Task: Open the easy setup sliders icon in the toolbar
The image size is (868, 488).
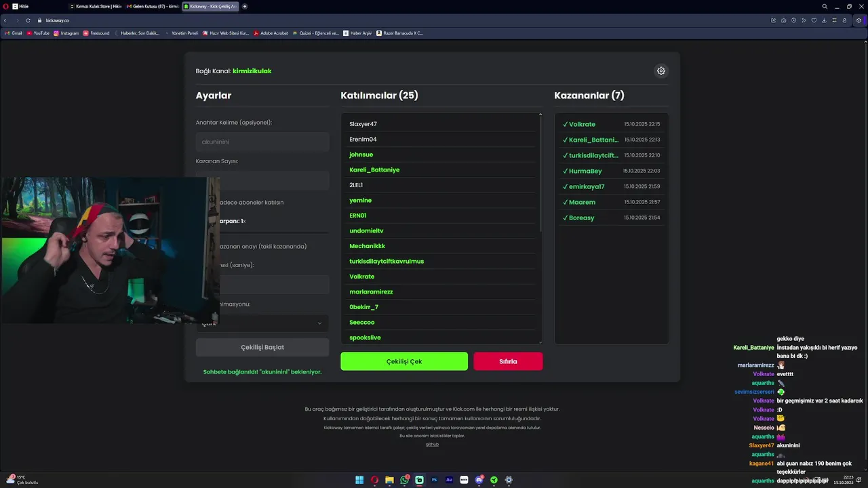Action: click(x=834, y=20)
